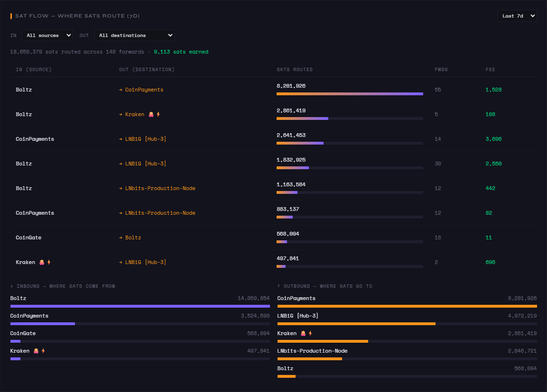Click the 2,641,453 sats routed value
The height and width of the screenshot is (392, 547).
pos(291,135)
